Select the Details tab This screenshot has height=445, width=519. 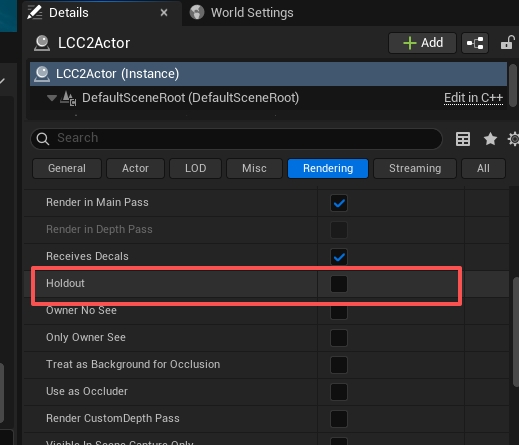[102, 13]
